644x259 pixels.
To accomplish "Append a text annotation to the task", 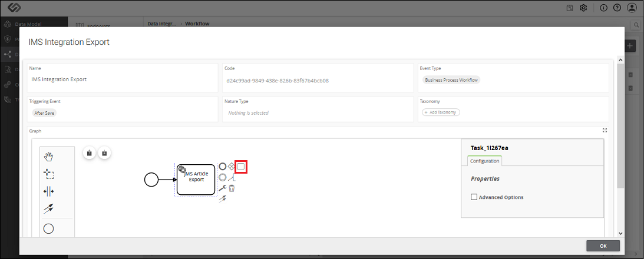I will (232, 177).
